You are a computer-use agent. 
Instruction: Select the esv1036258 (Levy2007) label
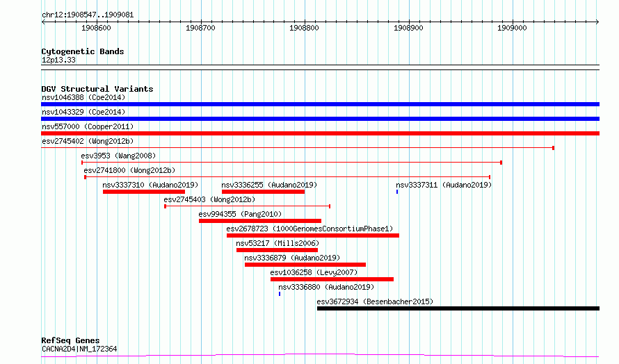(314, 272)
